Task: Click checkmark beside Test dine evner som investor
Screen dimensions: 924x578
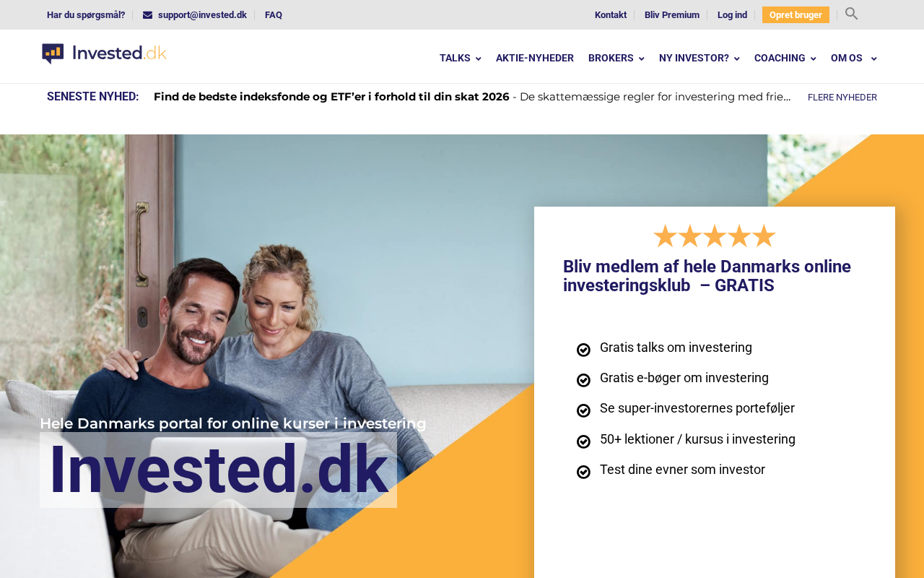Action: click(583, 472)
